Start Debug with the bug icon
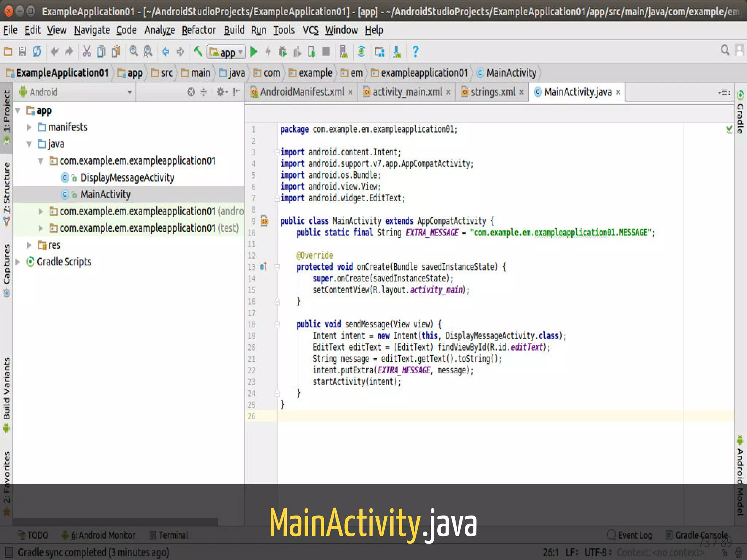Image resolution: width=747 pixels, height=560 pixels. pyautogui.click(x=282, y=52)
